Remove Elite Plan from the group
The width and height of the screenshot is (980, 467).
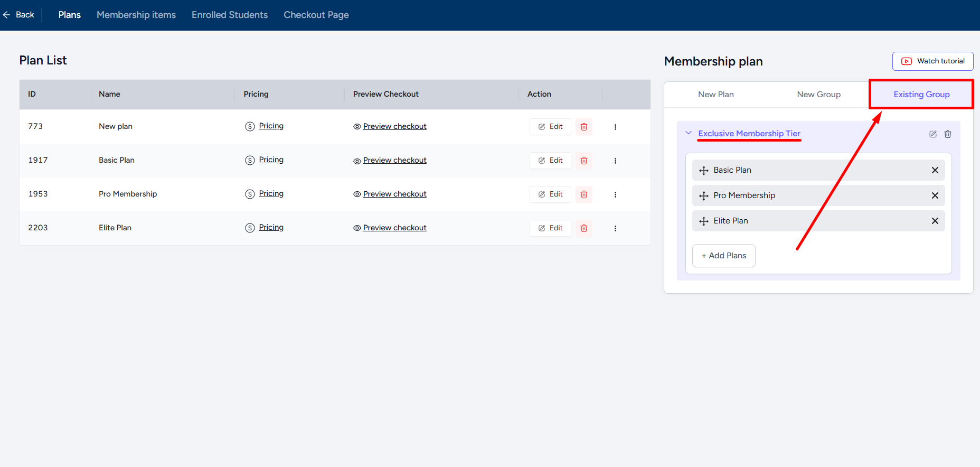tap(935, 221)
